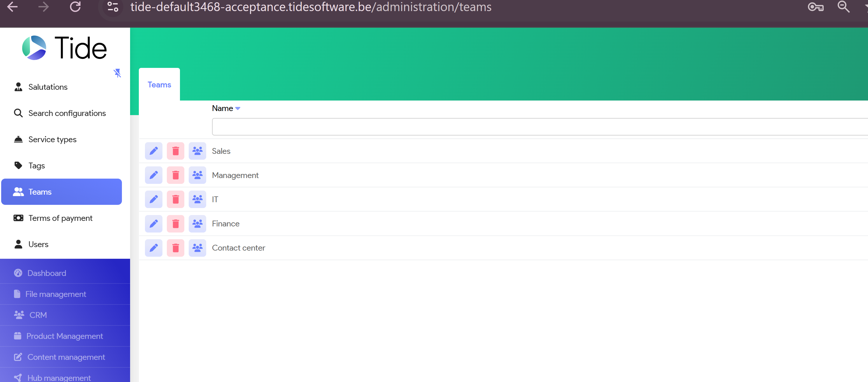Click the edit pencil for Finance team
This screenshot has width=868, height=382.
pyautogui.click(x=154, y=223)
